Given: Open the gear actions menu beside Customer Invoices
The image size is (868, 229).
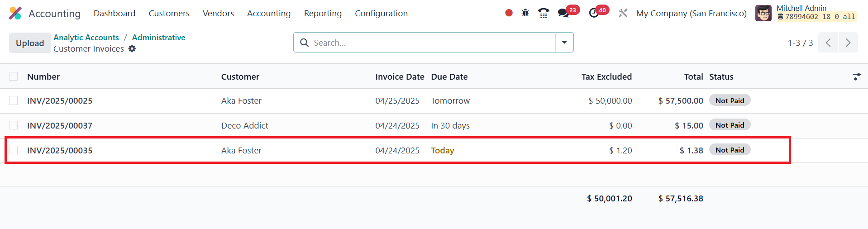Looking at the screenshot, I should coord(132,48).
